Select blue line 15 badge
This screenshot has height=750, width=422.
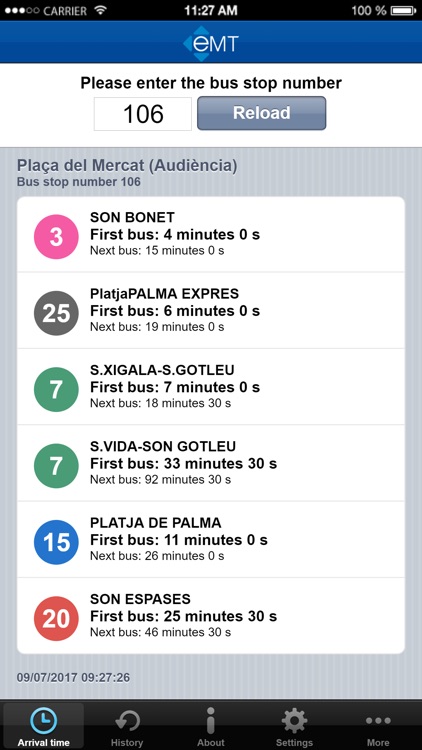coord(56,542)
